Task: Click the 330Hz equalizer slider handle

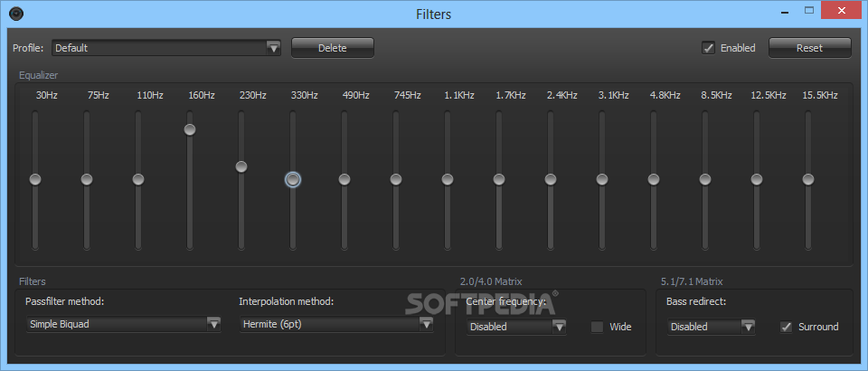Action: pyautogui.click(x=293, y=179)
